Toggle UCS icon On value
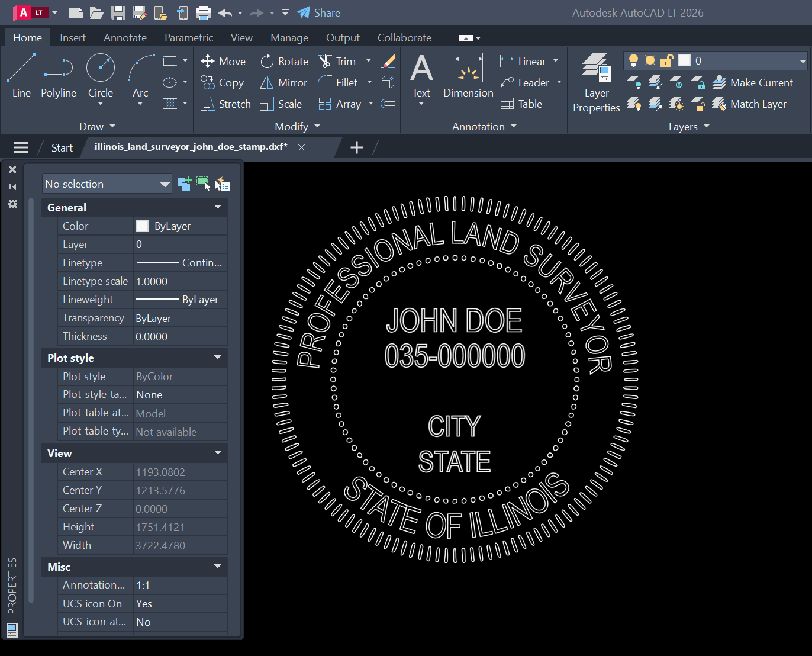The image size is (812, 656). 181,603
